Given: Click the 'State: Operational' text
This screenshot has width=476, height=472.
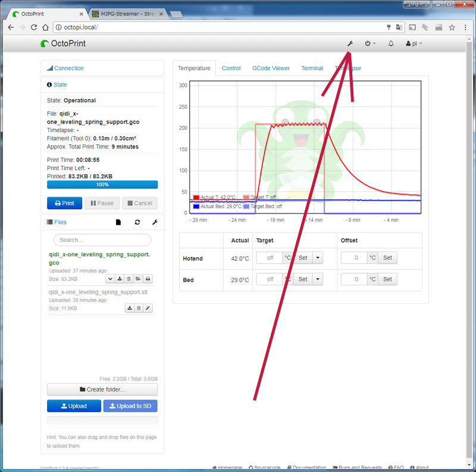Looking at the screenshot, I should click(71, 100).
